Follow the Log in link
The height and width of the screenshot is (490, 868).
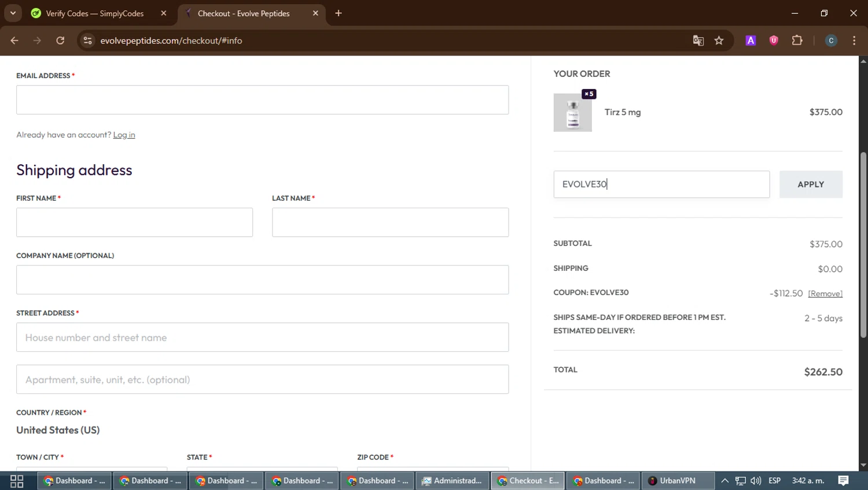click(124, 135)
